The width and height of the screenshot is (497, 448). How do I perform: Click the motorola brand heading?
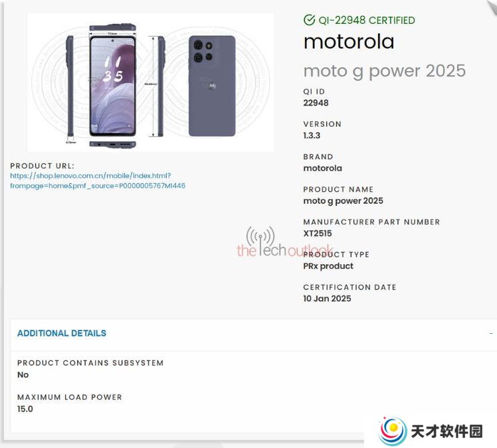click(x=349, y=42)
